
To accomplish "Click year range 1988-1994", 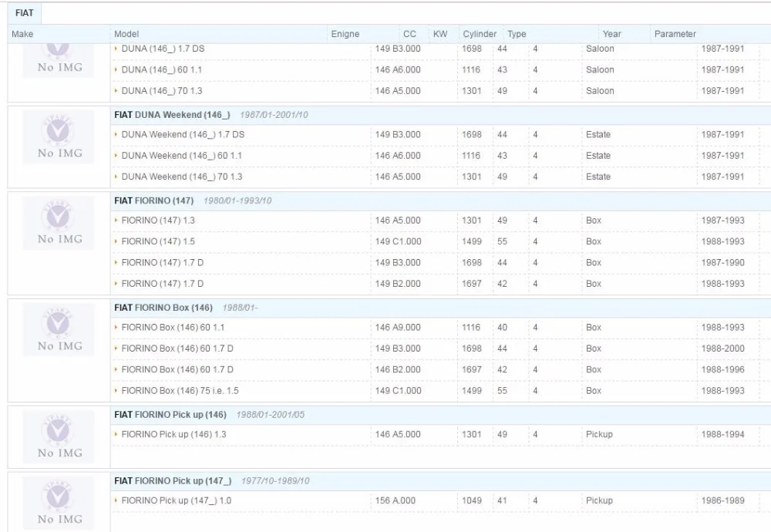I will pos(723,435).
